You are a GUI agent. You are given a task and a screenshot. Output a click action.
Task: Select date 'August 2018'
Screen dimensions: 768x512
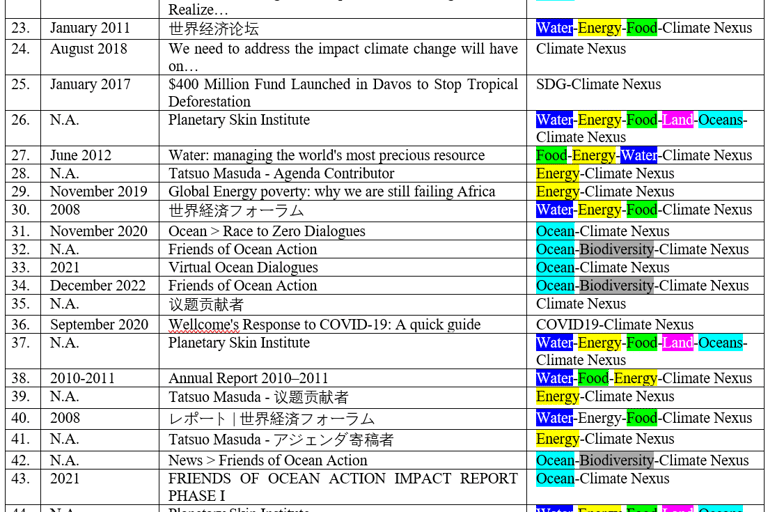tap(89, 49)
